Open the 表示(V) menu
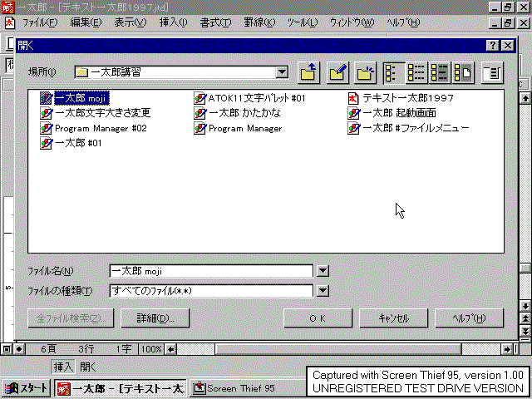532x399 pixels. point(131,22)
